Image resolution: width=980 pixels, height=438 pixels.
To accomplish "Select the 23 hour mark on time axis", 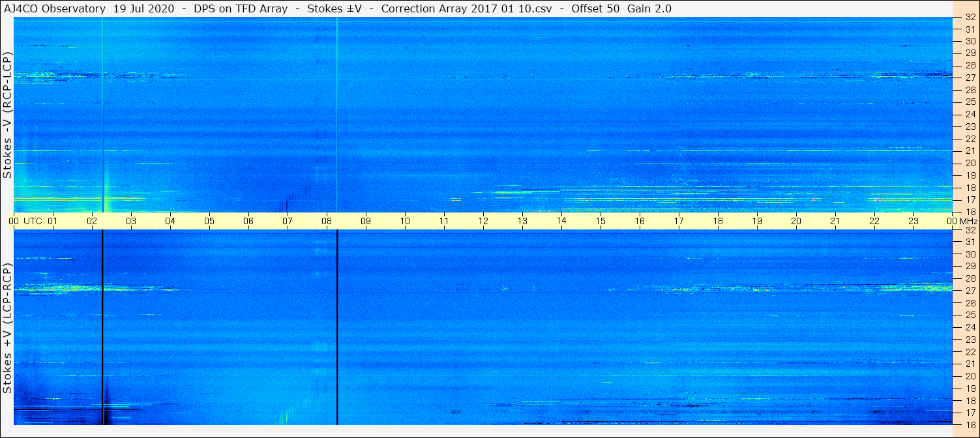I will click(x=913, y=221).
